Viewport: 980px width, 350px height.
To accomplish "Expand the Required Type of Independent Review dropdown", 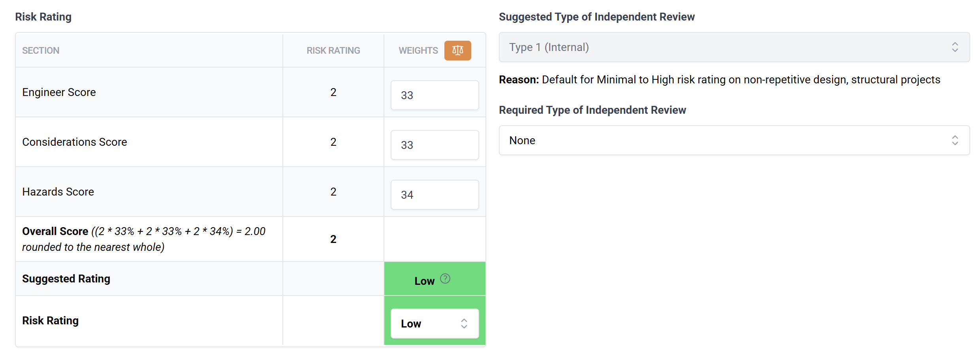I will pyautogui.click(x=734, y=141).
